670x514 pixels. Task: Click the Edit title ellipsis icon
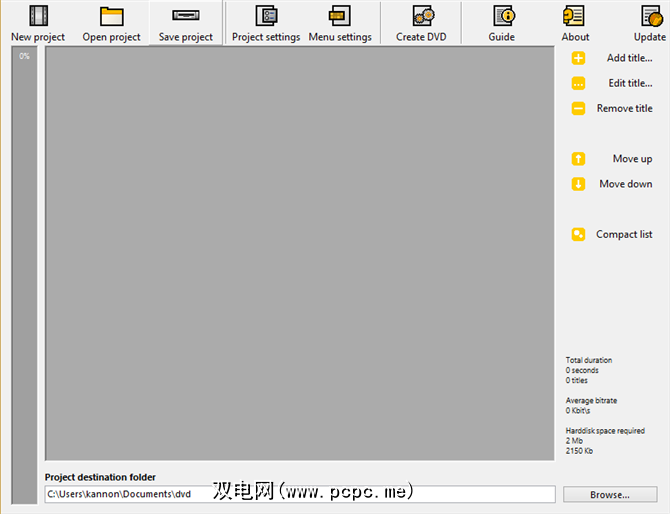pos(578,83)
